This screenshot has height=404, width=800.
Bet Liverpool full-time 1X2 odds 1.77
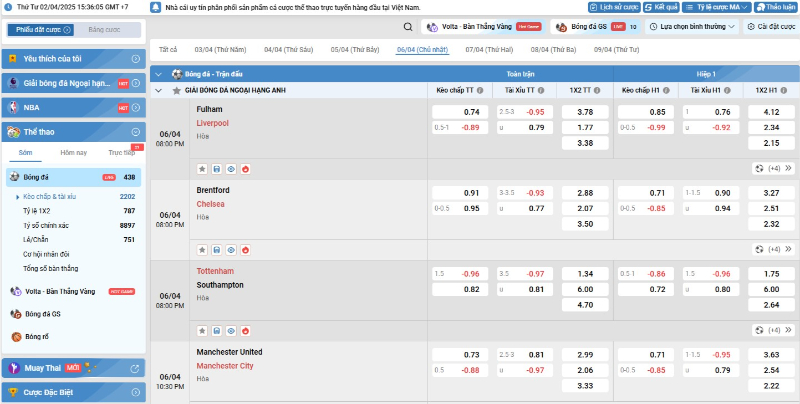pos(585,128)
